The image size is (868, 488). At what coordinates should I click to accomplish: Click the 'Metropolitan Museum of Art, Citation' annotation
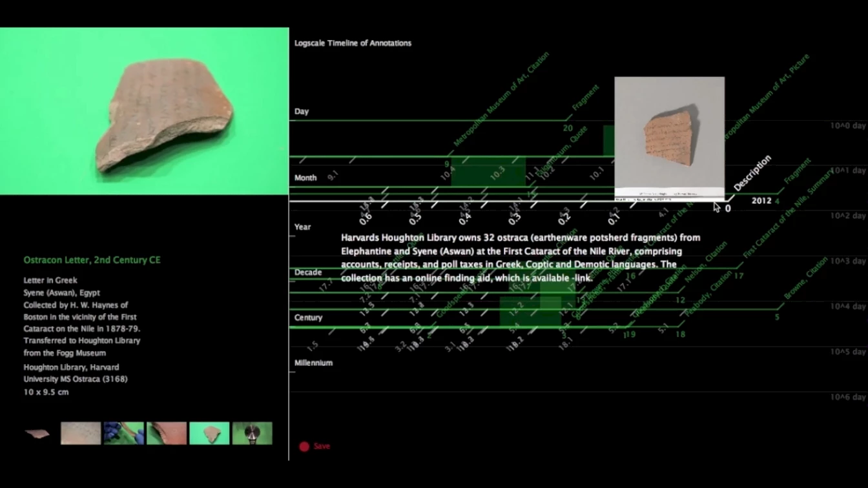(x=502, y=99)
